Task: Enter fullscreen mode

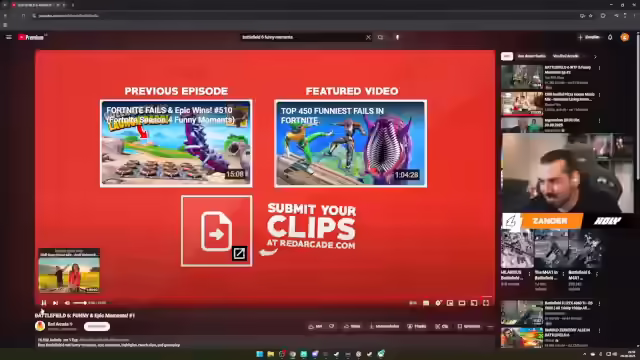Action: pos(486,303)
